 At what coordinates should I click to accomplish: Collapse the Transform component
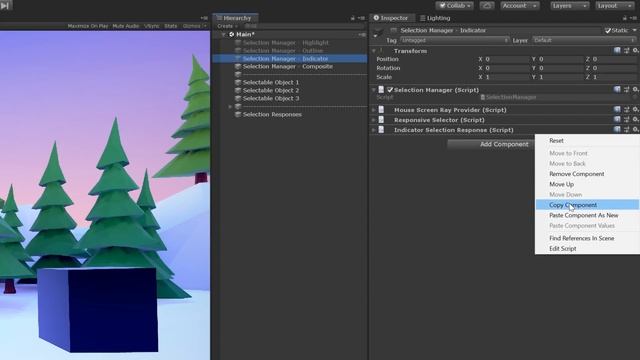[374, 51]
